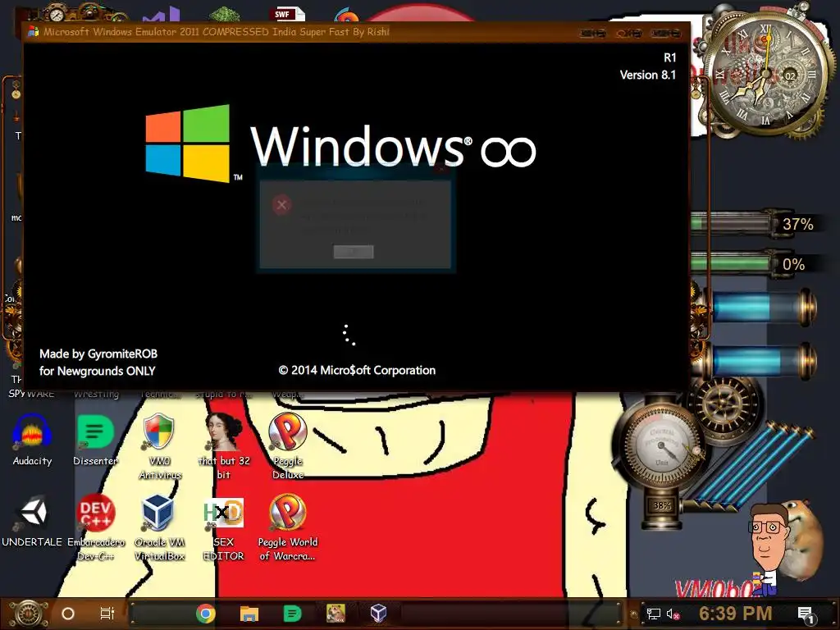Open Task View on the taskbar
Image resolution: width=840 pixels, height=630 pixels.
tap(107, 614)
